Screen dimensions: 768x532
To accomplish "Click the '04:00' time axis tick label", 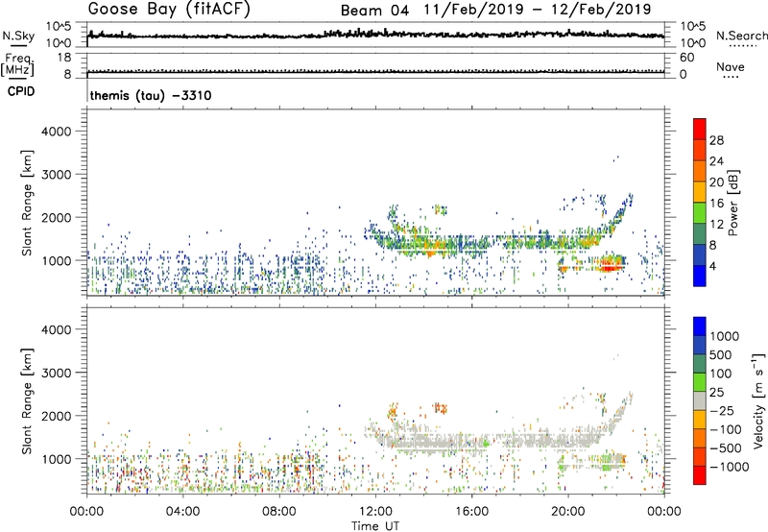I will tap(182, 512).
